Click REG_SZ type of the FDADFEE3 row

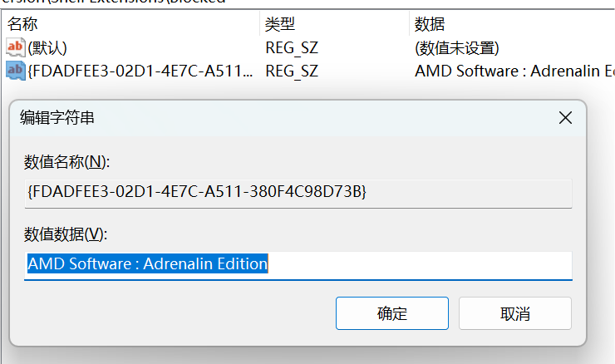[292, 71]
